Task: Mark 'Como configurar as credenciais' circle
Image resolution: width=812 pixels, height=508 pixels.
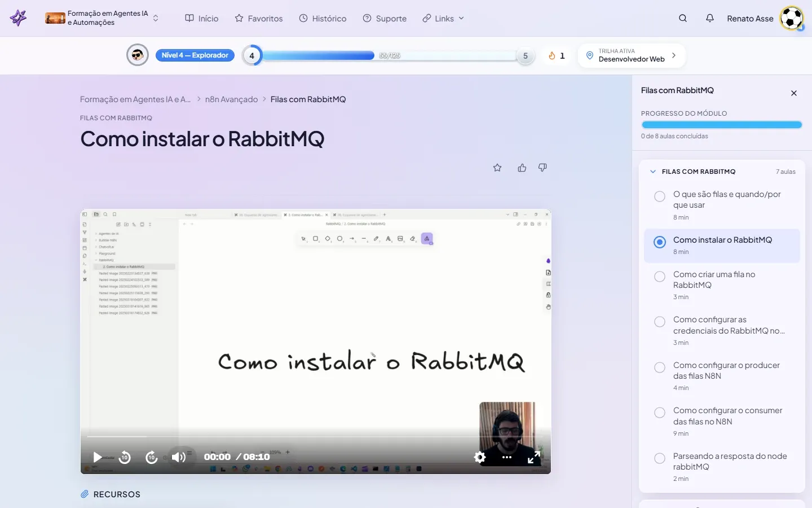Action: pyautogui.click(x=659, y=322)
